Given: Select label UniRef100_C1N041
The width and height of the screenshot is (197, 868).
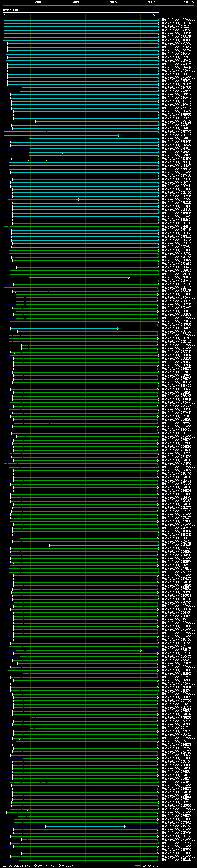Looking at the screenshot, I should pos(177,281).
